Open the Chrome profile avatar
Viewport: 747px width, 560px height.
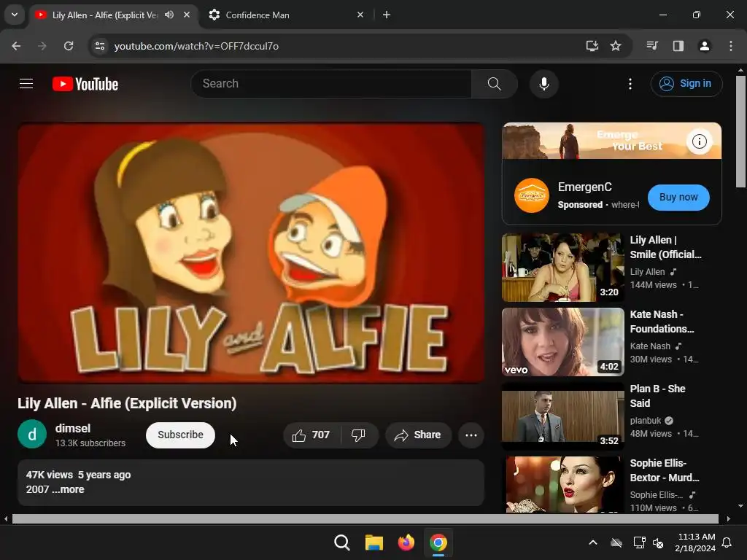[x=704, y=46]
